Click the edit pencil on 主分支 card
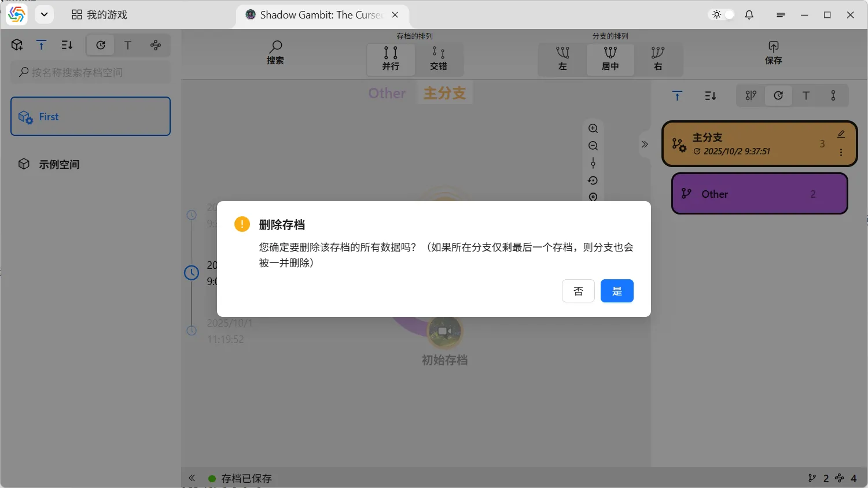Screen dimensions: 868x488 [x=841, y=134]
